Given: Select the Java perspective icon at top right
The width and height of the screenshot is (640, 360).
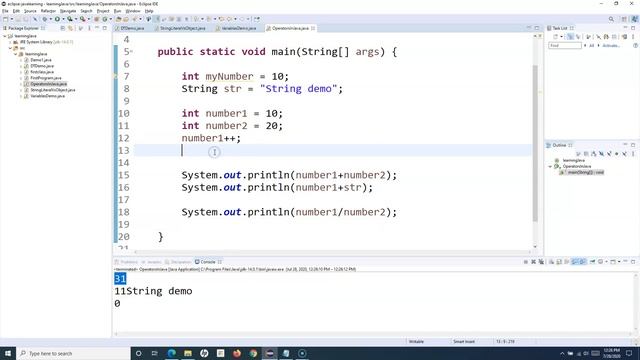Looking at the screenshot, I should coord(635,19).
